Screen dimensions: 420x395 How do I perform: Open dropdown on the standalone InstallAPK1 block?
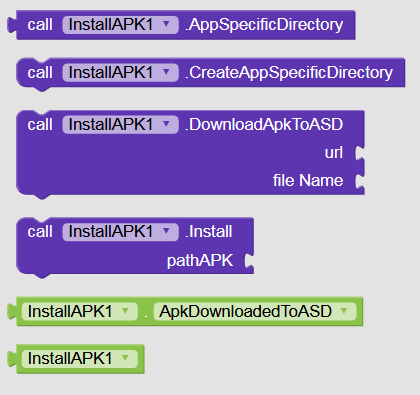(80, 359)
